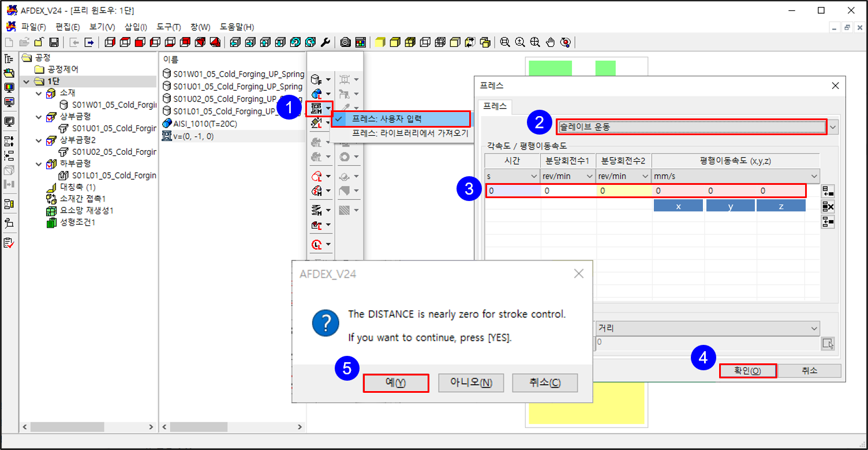Image resolution: width=868 pixels, height=450 pixels.
Task: Select 공정제어 folder in the tree
Action: (63, 69)
